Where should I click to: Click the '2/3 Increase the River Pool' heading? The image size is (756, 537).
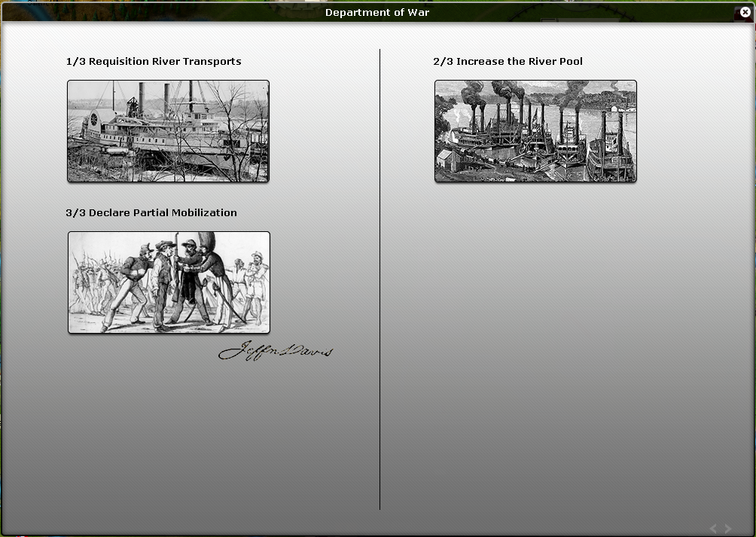508,62
